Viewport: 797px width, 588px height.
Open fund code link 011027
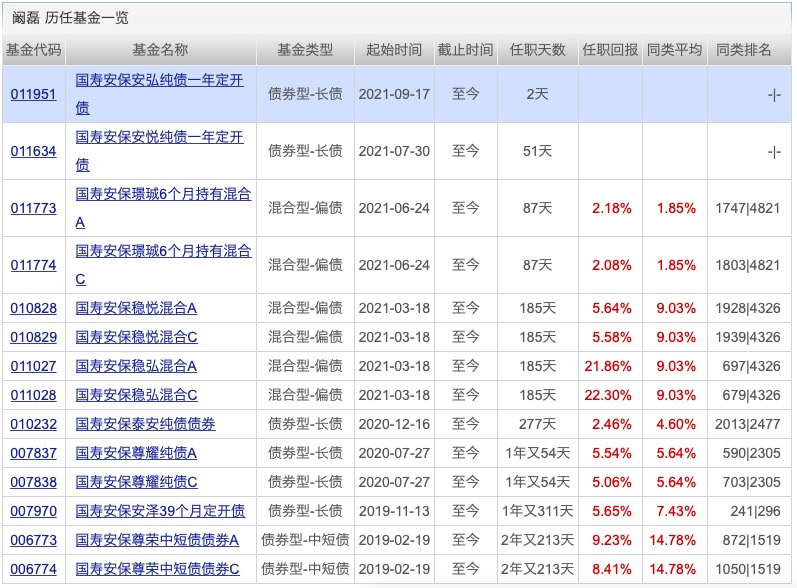[34, 366]
